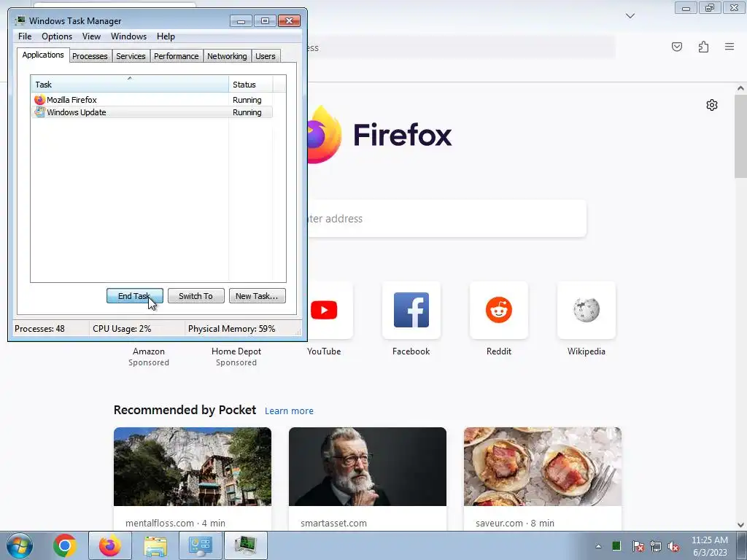
Task: Click the Mozilla Firefox icon in task list
Action: pyautogui.click(x=39, y=100)
